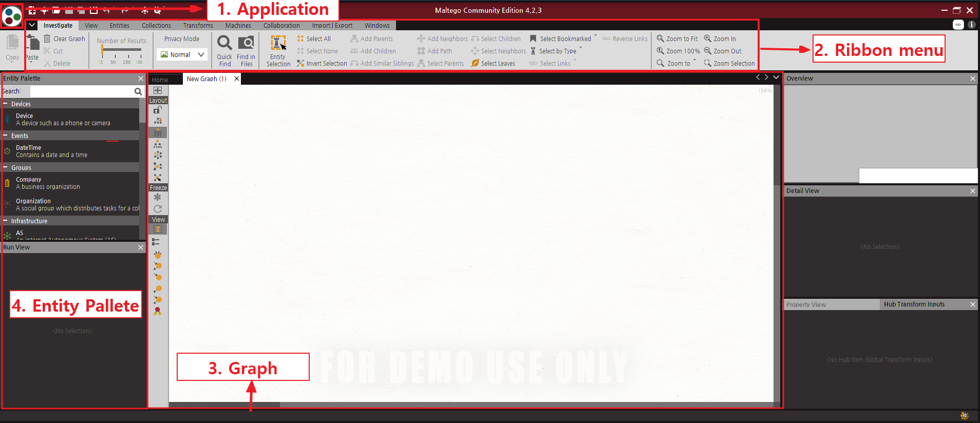The width and height of the screenshot is (980, 423).
Task: Switch to the View ribbon tab
Action: pyautogui.click(x=91, y=25)
